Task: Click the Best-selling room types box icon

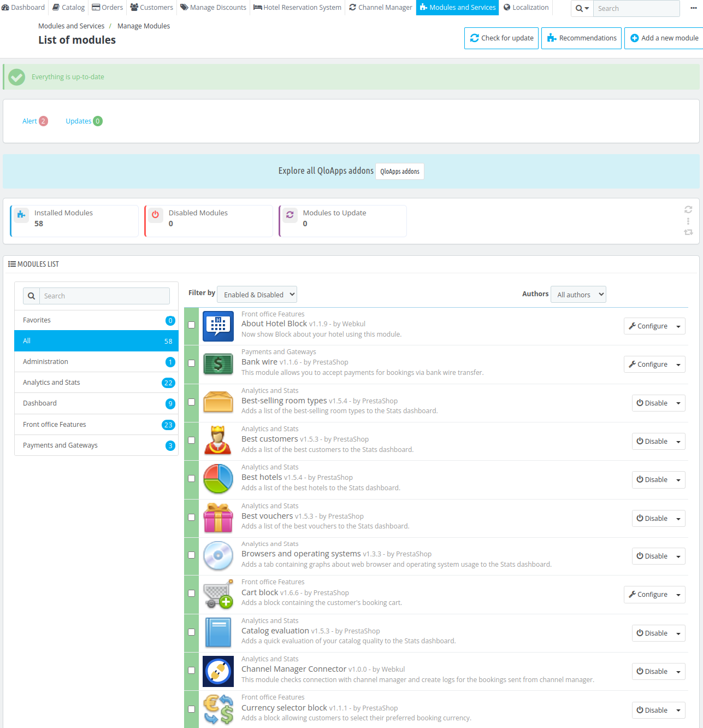Action: (218, 402)
